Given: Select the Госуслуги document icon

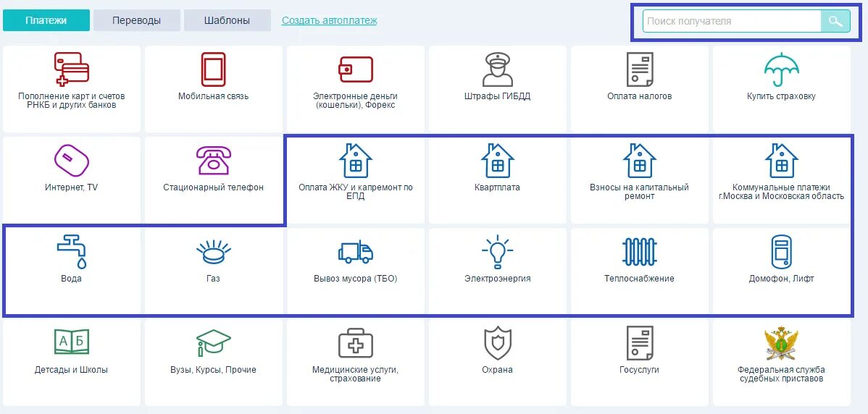Looking at the screenshot, I should (639, 342).
